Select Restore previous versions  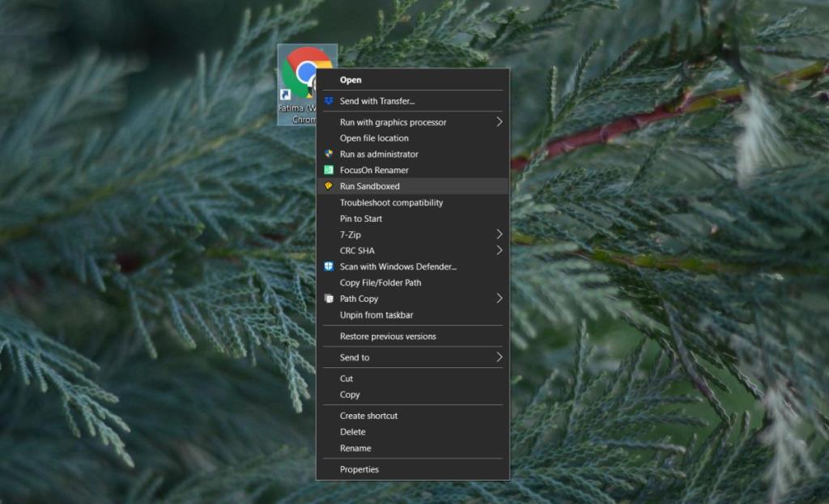point(388,337)
